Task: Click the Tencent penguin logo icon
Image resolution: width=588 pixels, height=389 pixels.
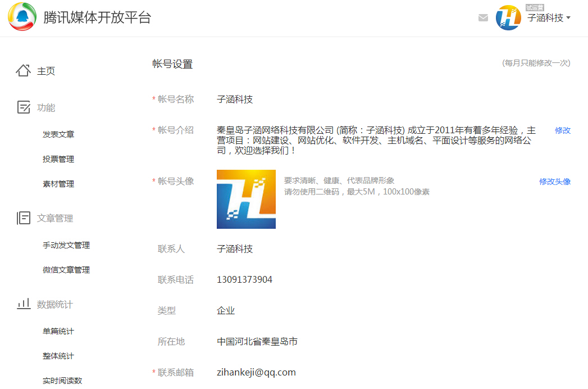Action: coord(22,17)
